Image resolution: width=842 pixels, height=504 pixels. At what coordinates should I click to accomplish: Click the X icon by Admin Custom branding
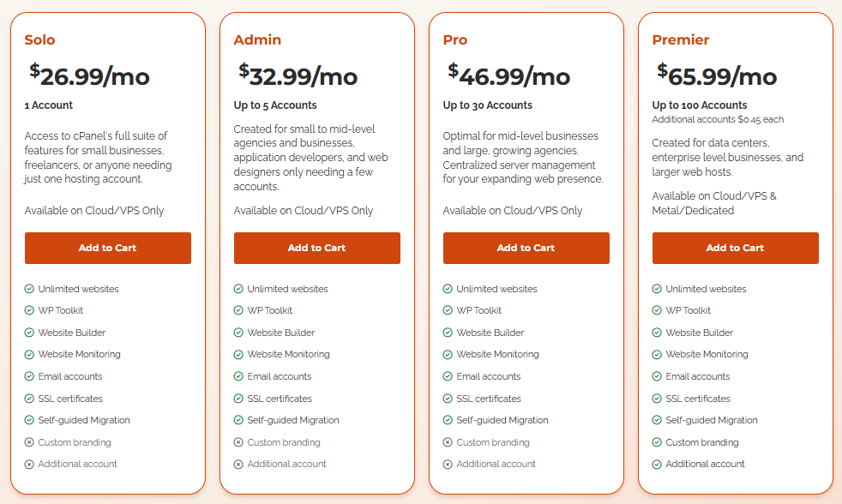click(x=238, y=442)
